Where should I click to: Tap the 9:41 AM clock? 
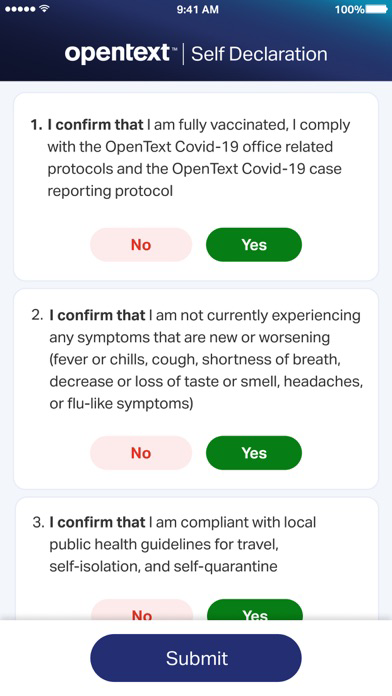(x=198, y=9)
